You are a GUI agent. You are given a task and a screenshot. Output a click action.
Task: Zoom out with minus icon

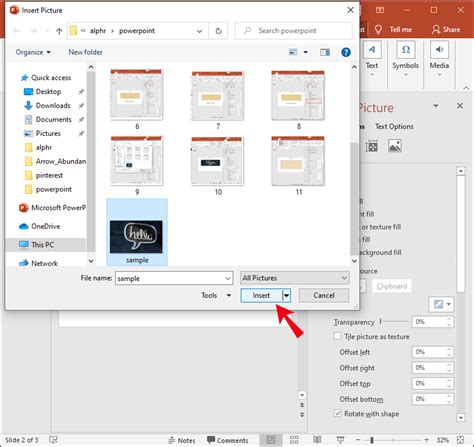358,440
